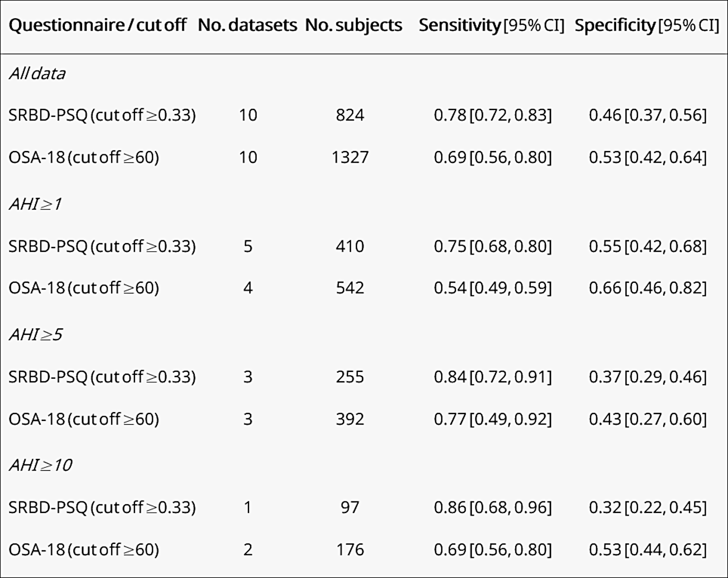Select the 'AHI≥1' section heading
728x578 pixels.
35,204
